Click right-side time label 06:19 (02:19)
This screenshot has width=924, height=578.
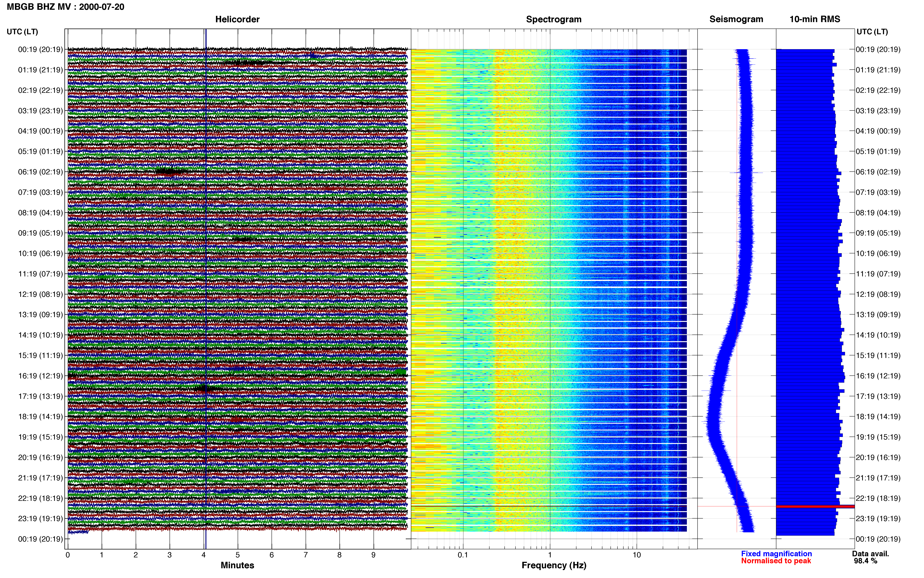(x=878, y=172)
